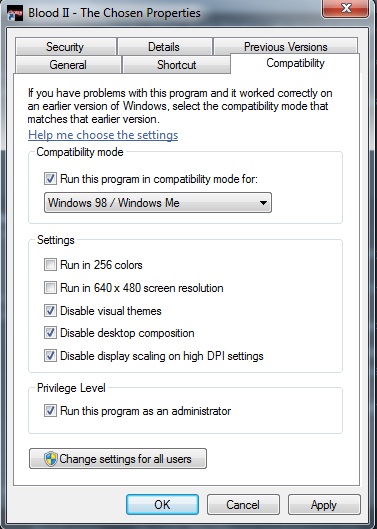The image size is (377, 529).
Task: Uncheck Run this program as an administrator
Action: point(50,411)
